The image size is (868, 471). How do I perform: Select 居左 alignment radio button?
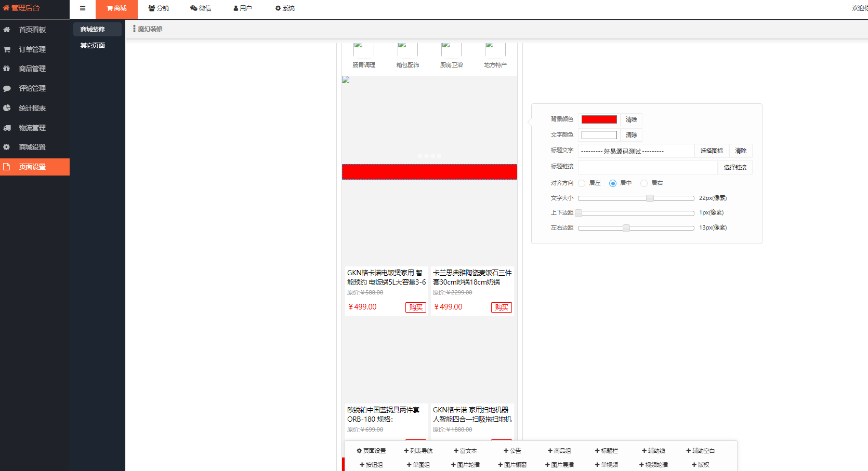point(582,183)
